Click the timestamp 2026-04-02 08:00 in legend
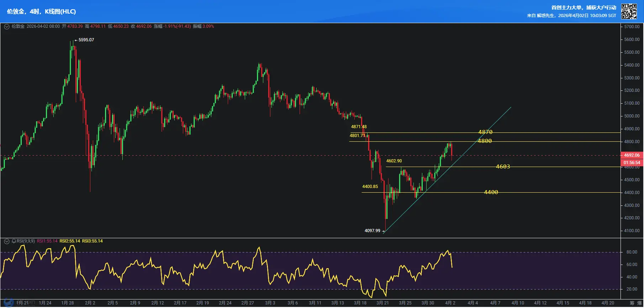 tap(43, 27)
